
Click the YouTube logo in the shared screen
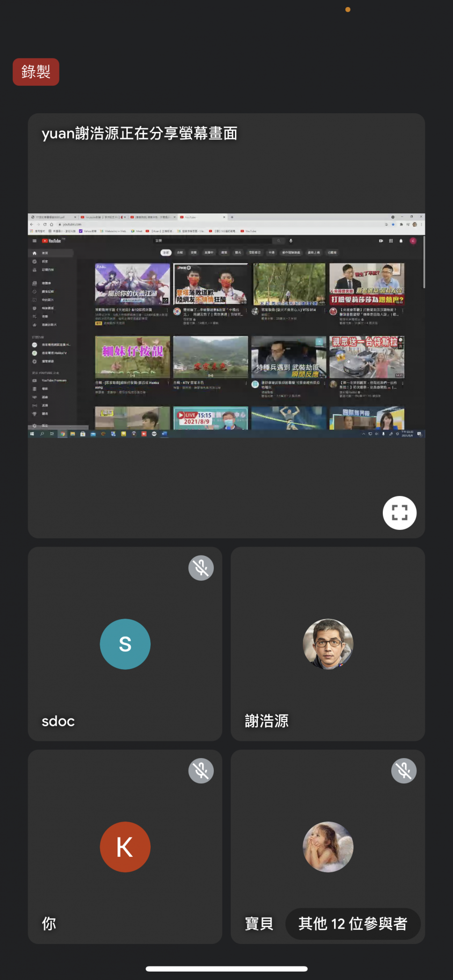[52, 241]
